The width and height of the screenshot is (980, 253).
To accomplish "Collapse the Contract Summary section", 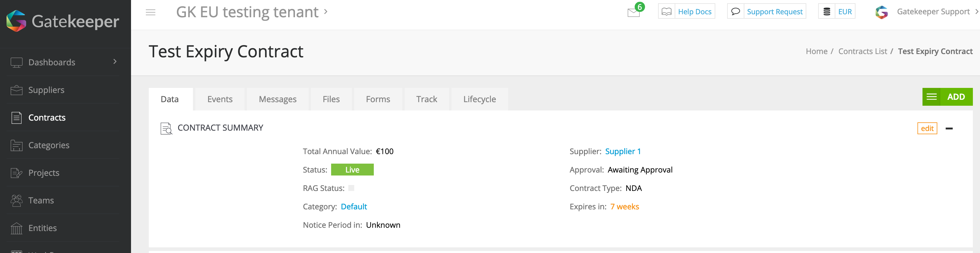I will point(949,128).
